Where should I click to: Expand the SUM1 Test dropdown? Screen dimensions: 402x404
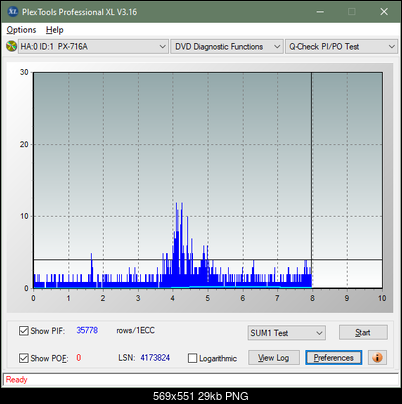(x=287, y=333)
